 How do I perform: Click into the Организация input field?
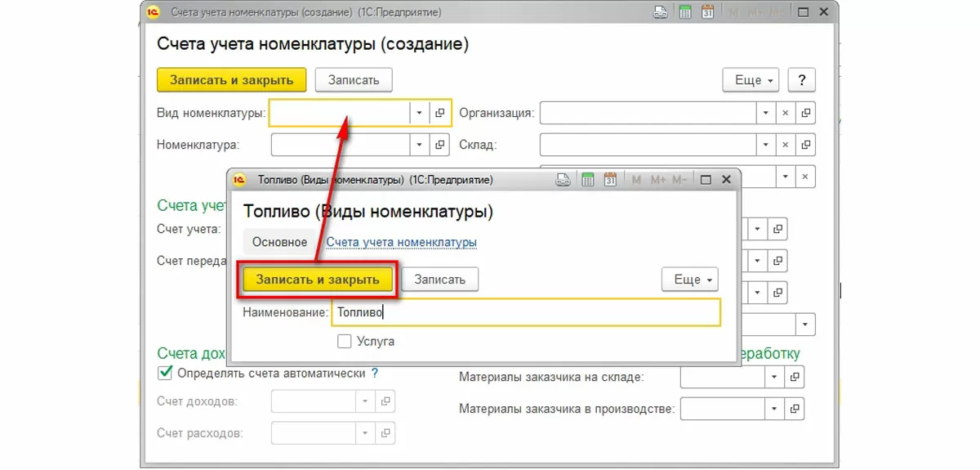pos(648,113)
